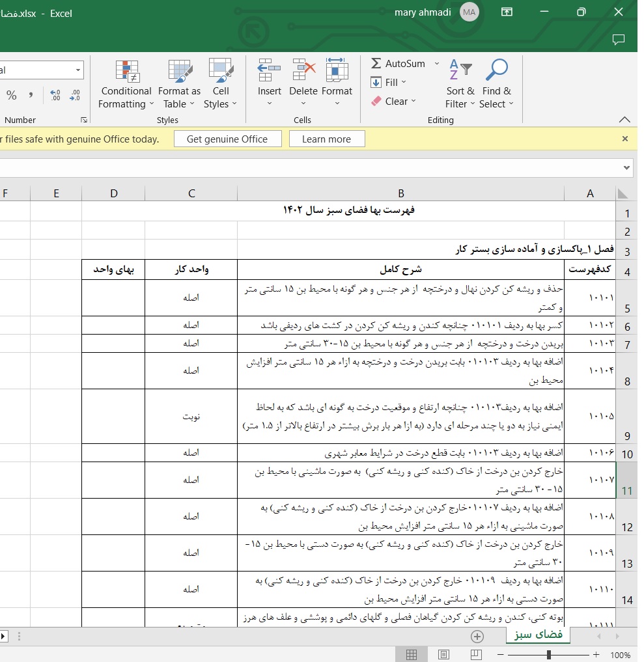The width and height of the screenshot is (644, 662).
Task: Click zoom in plus button
Action: pyautogui.click(x=596, y=655)
